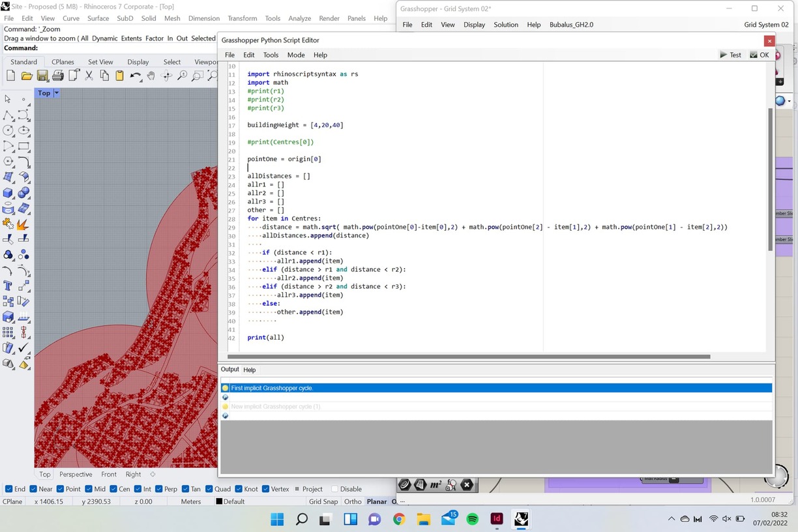Open Google Chrome from the taskbar
The image size is (798, 532).
point(399,519)
